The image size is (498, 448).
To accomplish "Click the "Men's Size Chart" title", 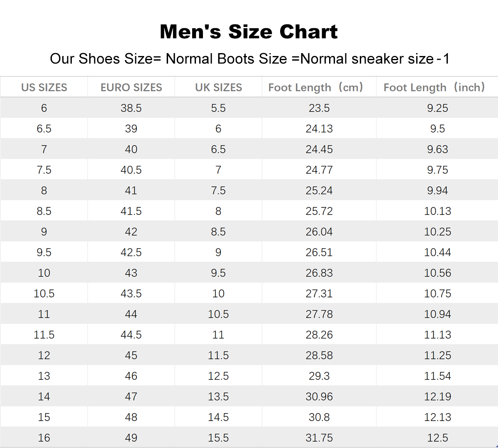I will tap(249, 32).
